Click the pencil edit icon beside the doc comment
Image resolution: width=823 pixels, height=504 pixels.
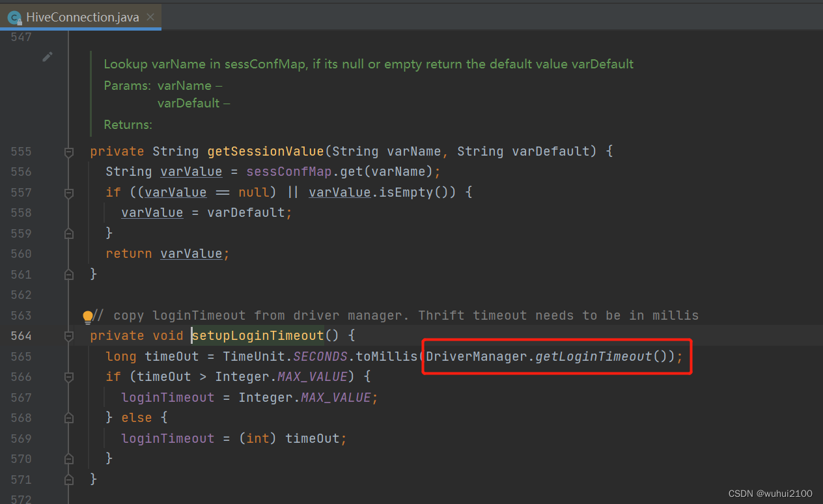coord(47,57)
